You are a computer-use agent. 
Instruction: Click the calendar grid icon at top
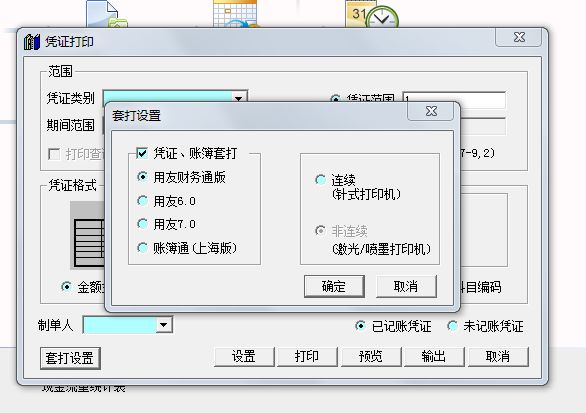235,13
